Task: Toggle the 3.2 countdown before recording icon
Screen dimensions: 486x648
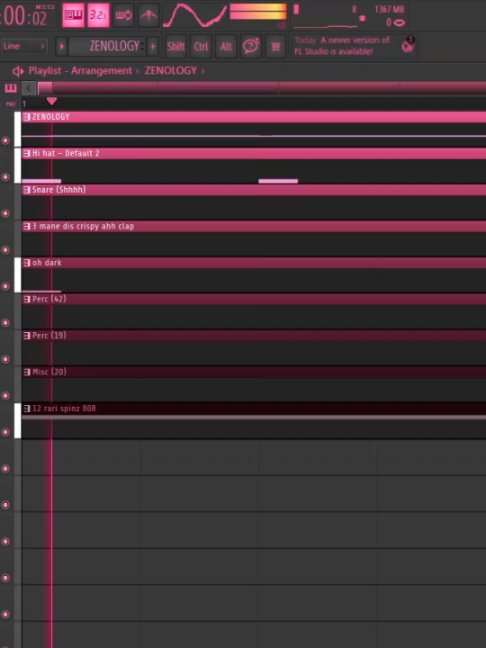Action: 98,16
